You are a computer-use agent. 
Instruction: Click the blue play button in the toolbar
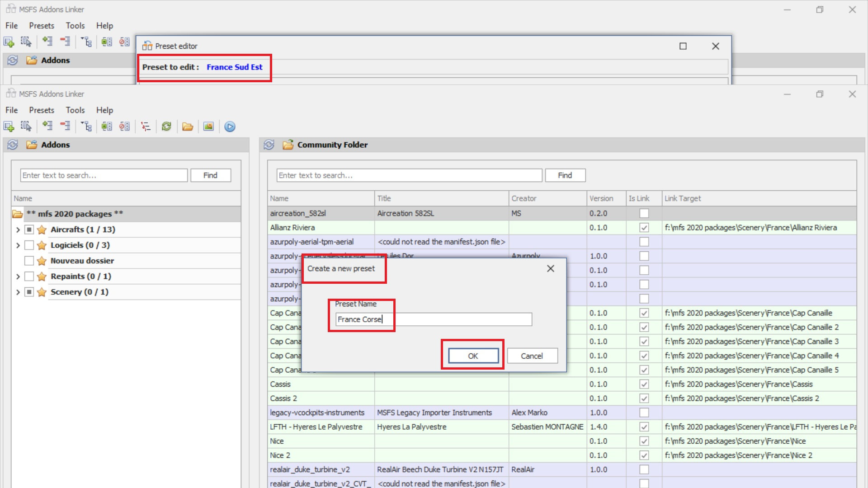[230, 127]
